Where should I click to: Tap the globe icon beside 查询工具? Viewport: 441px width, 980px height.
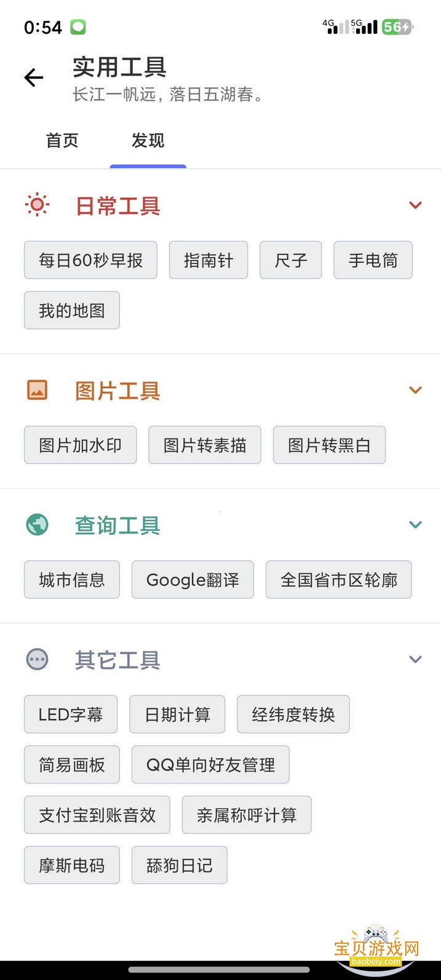[37, 525]
